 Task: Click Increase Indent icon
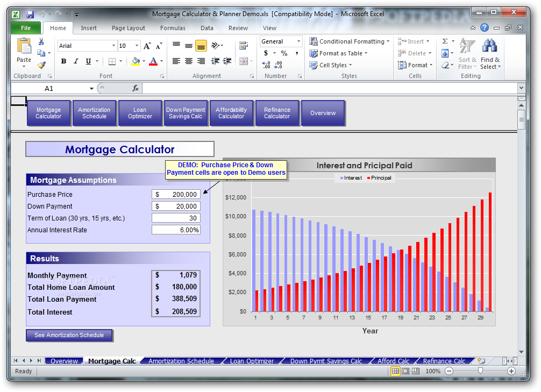(x=227, y=61)
